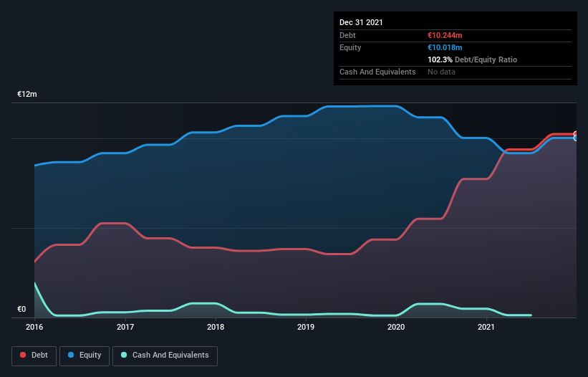Click the 2019 x-axis label
This screenshot has width=588, height=377.
pos(306,327)
